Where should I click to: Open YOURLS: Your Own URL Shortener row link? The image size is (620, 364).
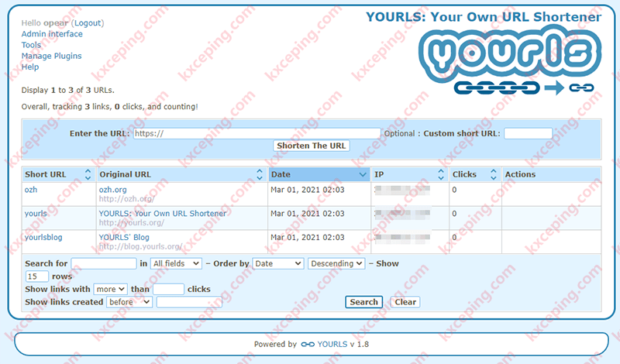point(163,214)
